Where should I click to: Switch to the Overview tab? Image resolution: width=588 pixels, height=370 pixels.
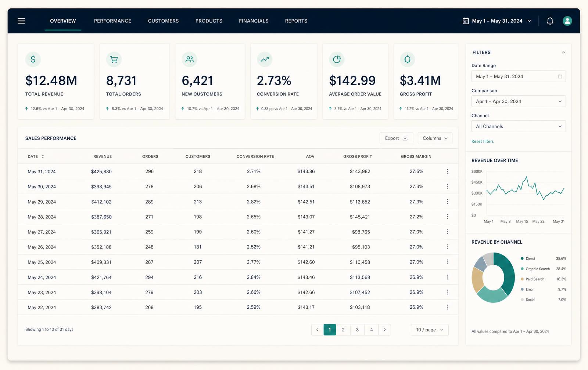click(63, 21)
